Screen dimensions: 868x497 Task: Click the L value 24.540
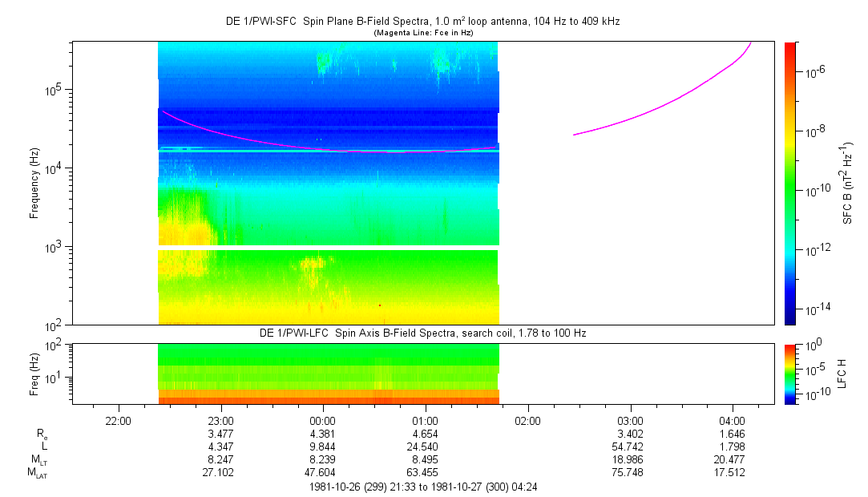(425, 446)
